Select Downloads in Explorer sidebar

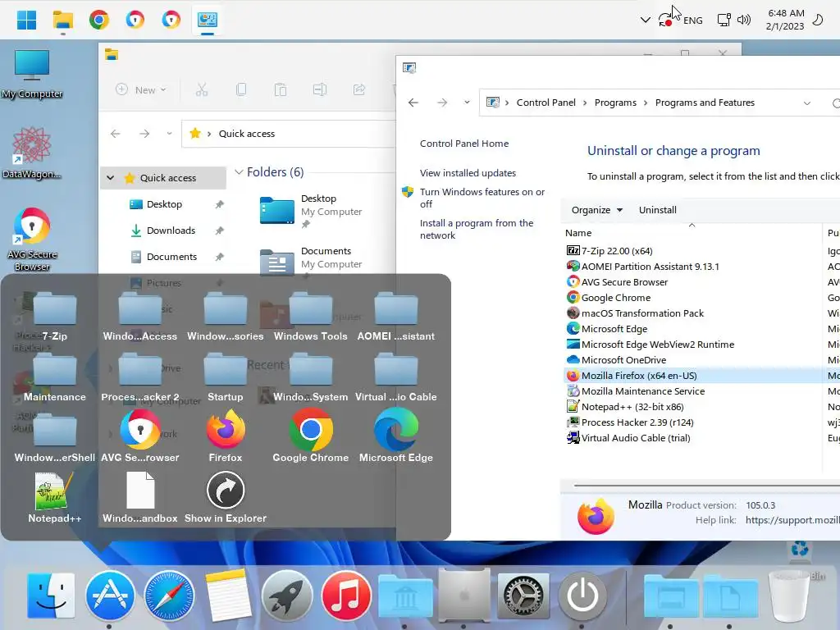(x=171, y=231)
